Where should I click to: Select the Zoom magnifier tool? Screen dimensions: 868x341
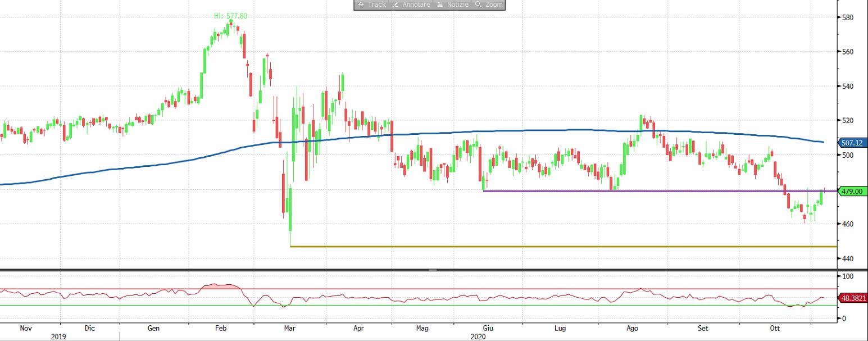(x=489, y=4)
